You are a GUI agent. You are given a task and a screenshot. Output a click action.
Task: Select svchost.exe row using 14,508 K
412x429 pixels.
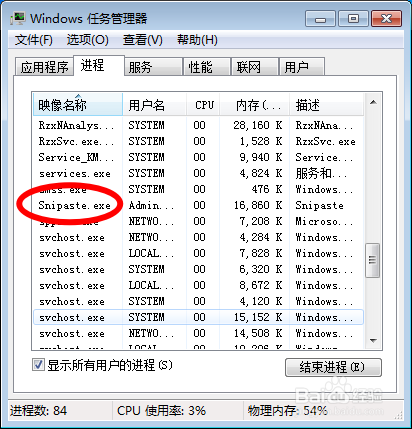pyautogui.click(x=198, y=333)
